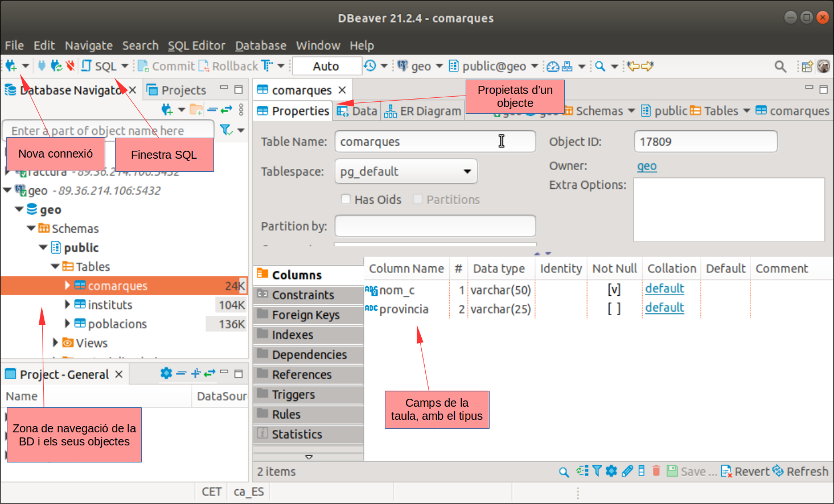Toggle Not Null for provincia column
Image resolution: width=834 pixels, height=504 pixels.
click(x=614, y=309)
